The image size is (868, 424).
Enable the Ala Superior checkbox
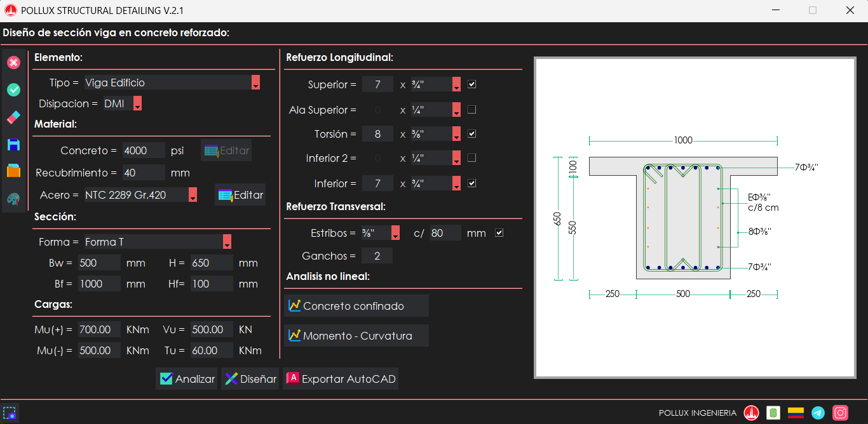point(471,110)
